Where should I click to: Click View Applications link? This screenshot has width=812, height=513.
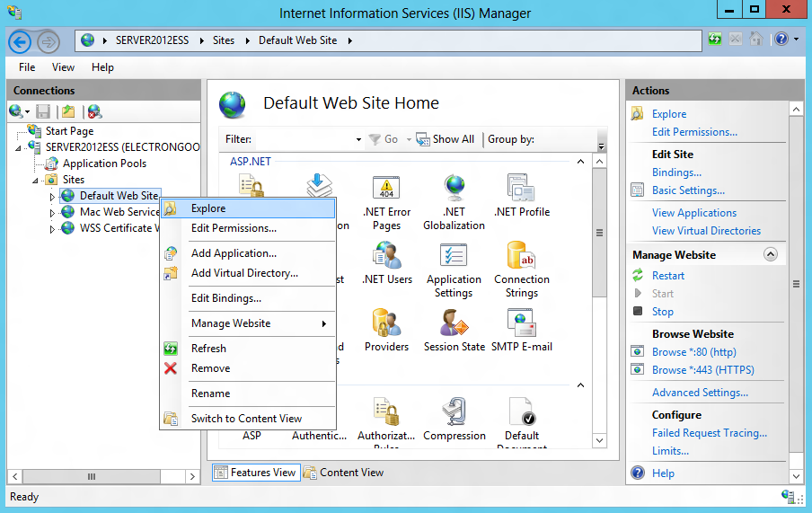[x=694, y=213]
